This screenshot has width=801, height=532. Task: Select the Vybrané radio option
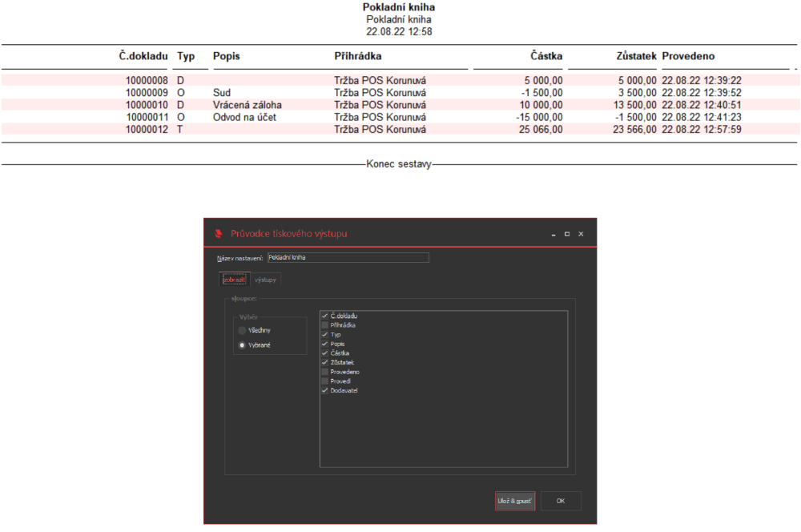point(242,345)
